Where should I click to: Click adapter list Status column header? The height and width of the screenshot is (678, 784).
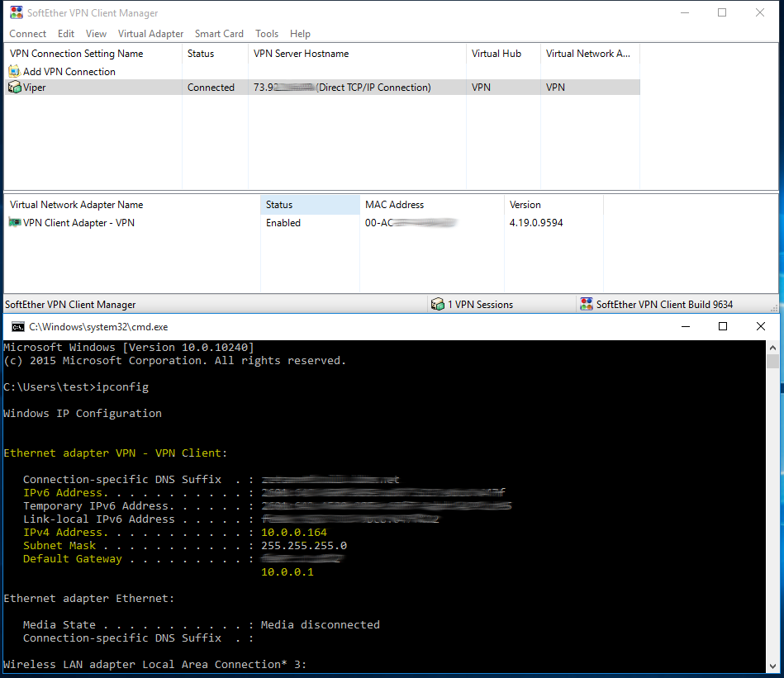click(x=310, y=205)
